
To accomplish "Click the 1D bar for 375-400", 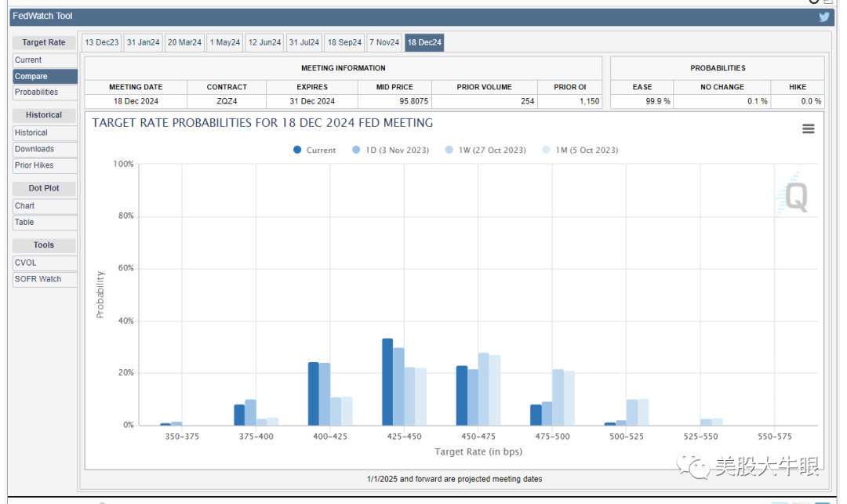I will click(x=251, y=412).
